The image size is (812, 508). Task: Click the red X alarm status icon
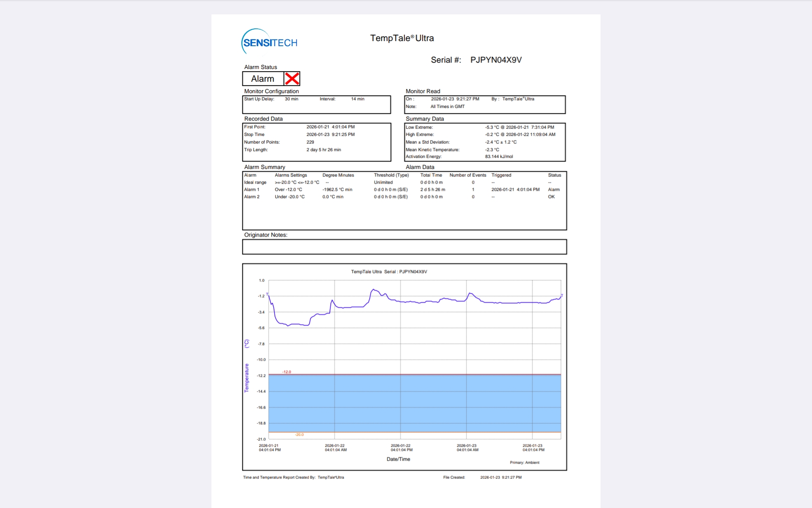pyautogui.click(x=292, y=79)
